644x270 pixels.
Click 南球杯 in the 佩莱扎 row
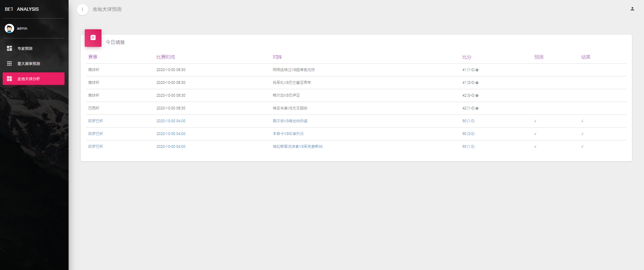pos(94,83)
